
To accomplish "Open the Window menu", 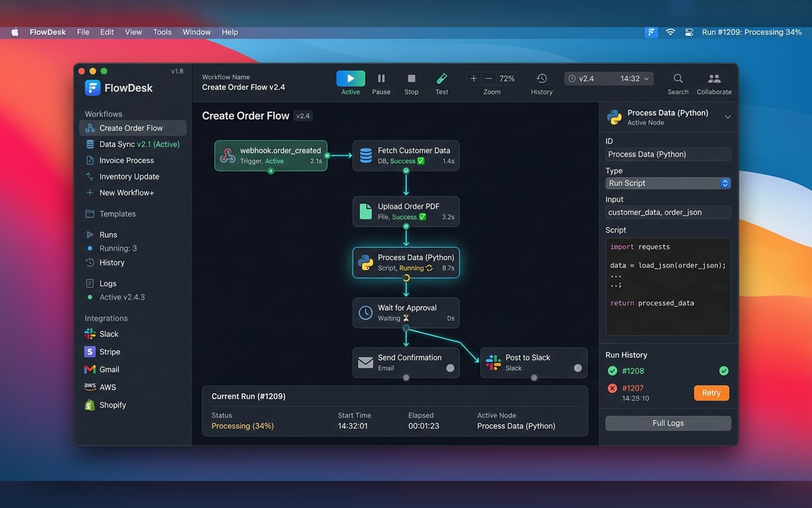I will point(197,32).
